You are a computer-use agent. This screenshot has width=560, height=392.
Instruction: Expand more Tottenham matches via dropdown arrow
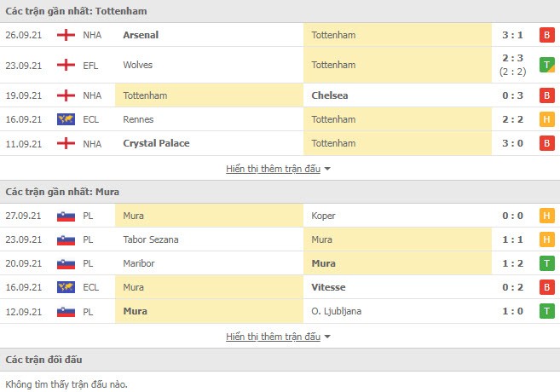pos(327,169)
